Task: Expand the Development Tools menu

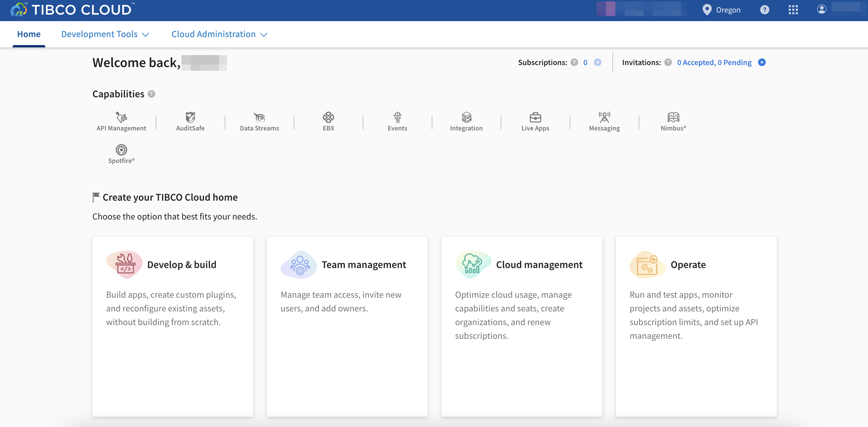Action: pos(105,35)
